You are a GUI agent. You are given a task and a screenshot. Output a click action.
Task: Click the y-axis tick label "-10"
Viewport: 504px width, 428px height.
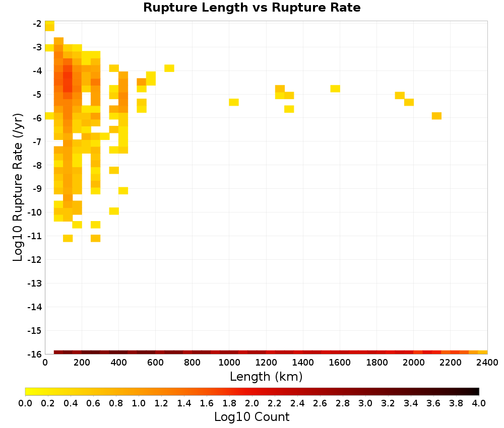tap(35, 212)
